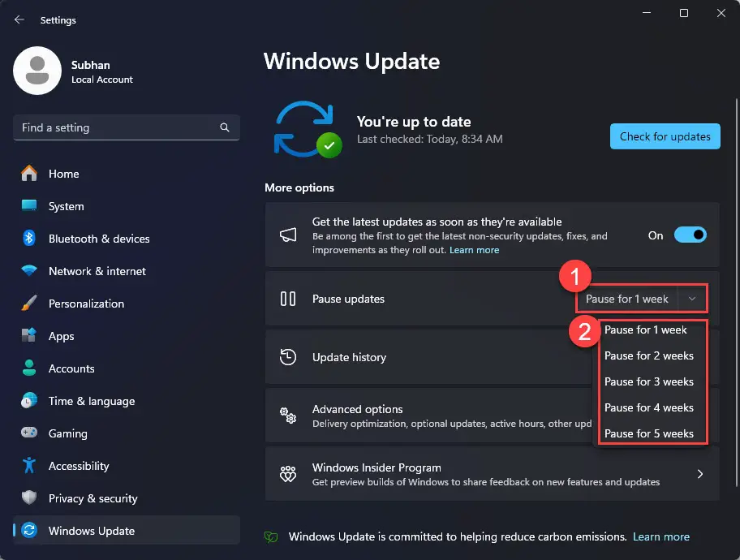Minimize the Settings window
740x560 pixels.
pos(647,13)
